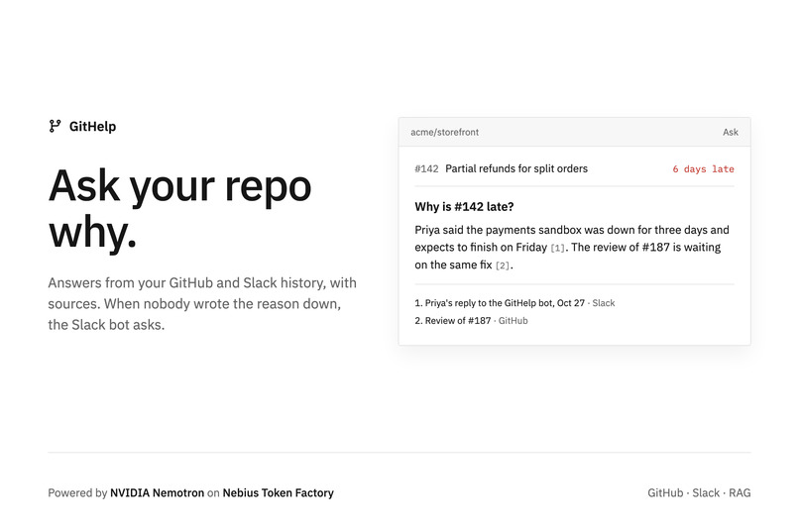
Task: Click the Ask button in card header
Action: click(x=731, y=132)
